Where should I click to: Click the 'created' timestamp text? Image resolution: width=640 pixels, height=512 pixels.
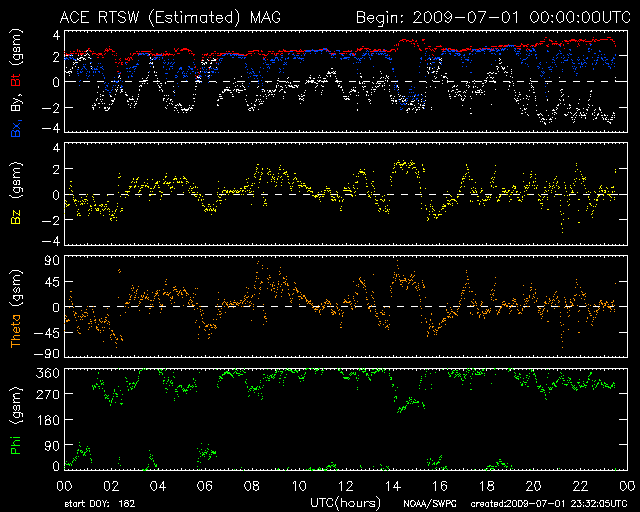(549, 504)
